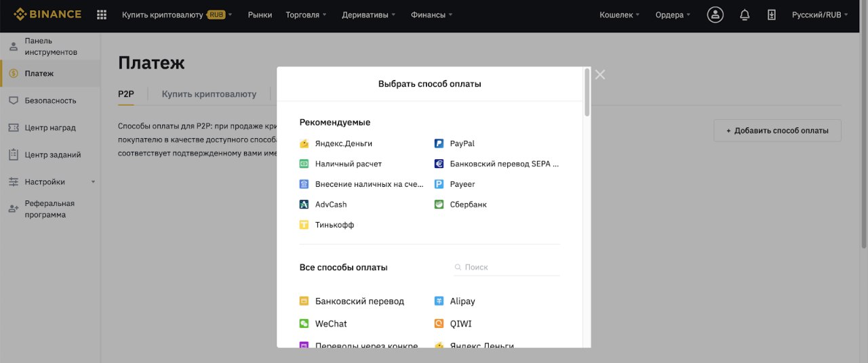Click the WeChat logo icon

pos(304,324)
